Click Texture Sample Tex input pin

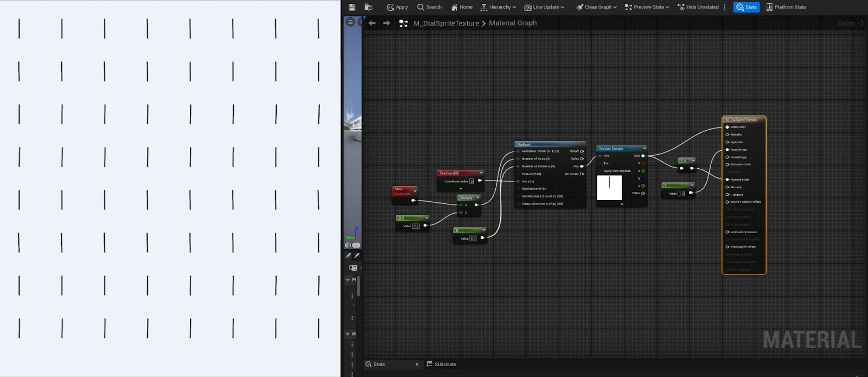[600, 163]
